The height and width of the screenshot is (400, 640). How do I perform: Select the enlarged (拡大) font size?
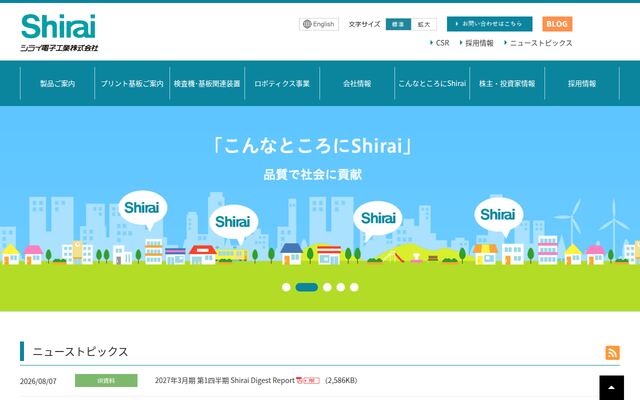tap(424, 24)
